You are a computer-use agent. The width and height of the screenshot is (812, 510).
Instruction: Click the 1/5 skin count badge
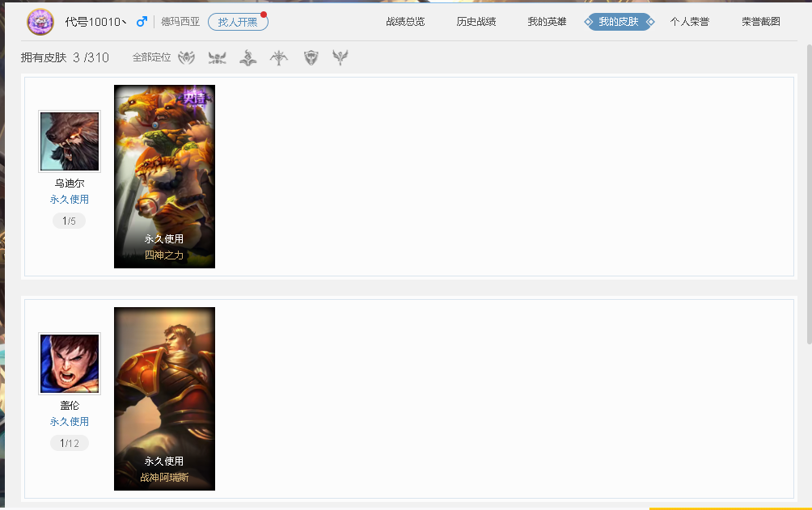click(69, 221)
